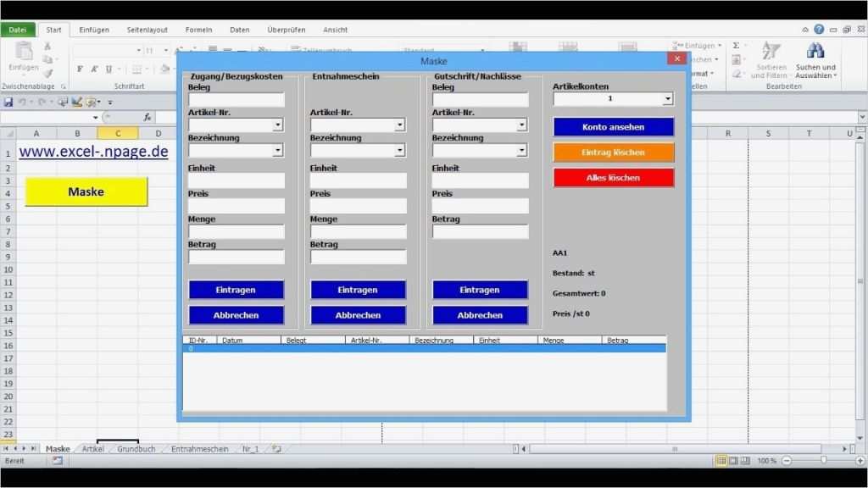The width and height of the screenshot is (868, 488).
Task: Apply bold formatting with the F icon
Action: pyautogui.click(x=79, y=68)
